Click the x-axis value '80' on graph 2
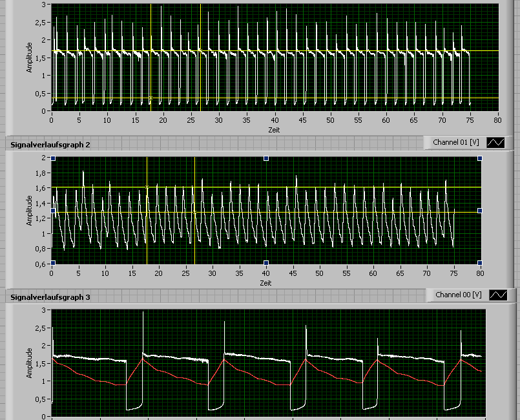Screen dimensions: 520x420 480,274
